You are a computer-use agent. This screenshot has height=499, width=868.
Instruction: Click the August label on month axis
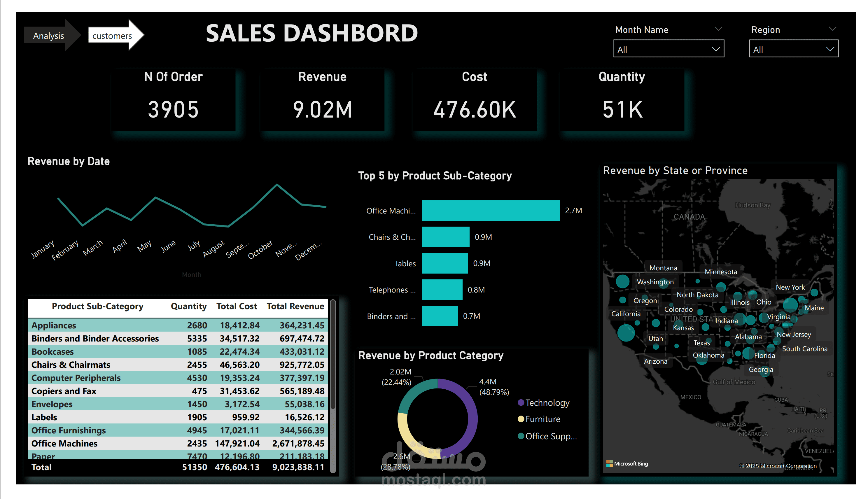(213, 248)
